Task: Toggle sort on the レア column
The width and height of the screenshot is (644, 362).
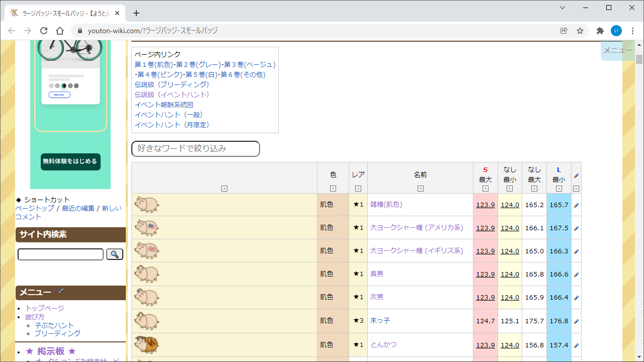Action: [358, 189]
